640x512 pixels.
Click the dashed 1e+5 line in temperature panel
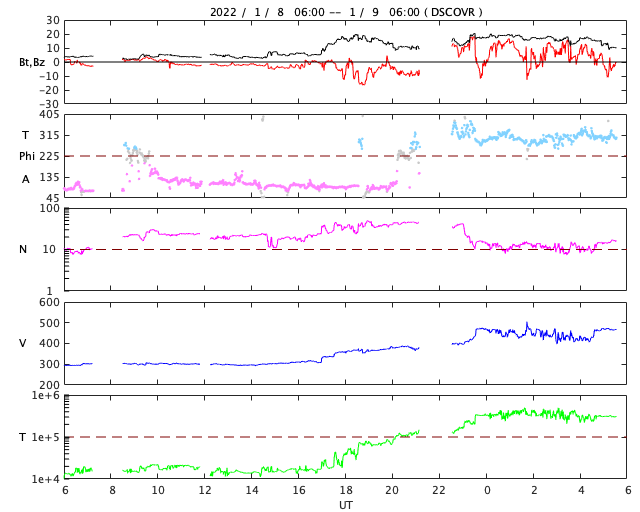(x=346, y=437)
